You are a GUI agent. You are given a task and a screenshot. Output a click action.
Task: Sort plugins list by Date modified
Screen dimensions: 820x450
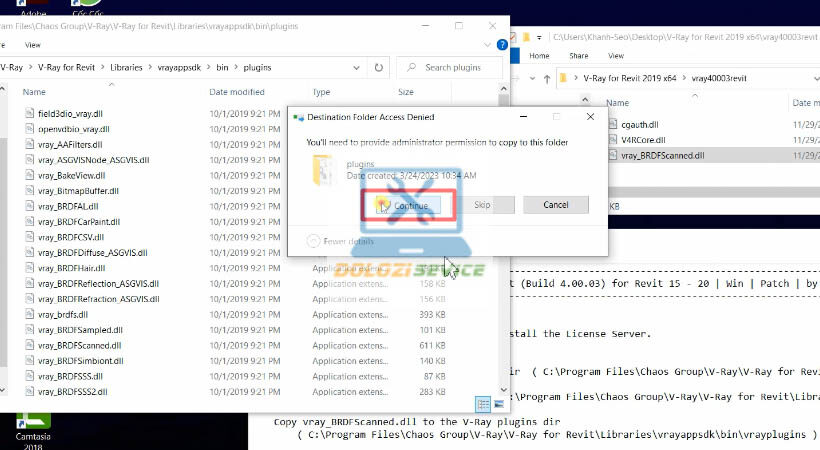coord(237,92)
